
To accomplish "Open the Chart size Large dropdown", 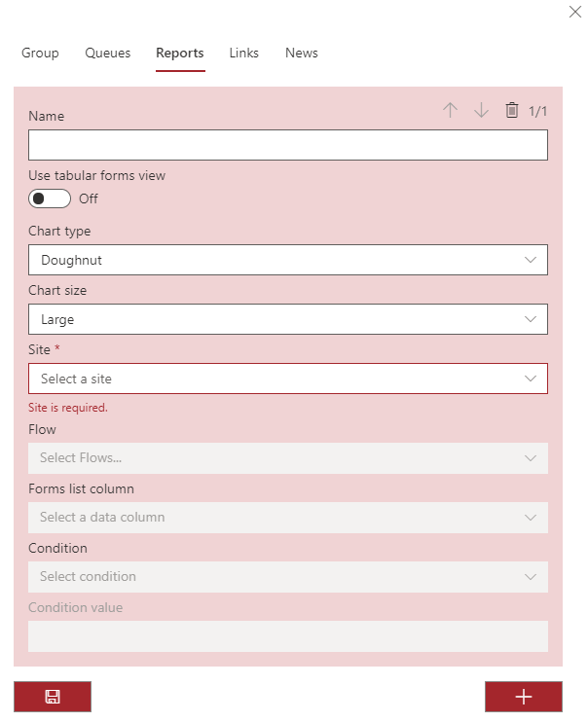I will (x=288, y=319).
